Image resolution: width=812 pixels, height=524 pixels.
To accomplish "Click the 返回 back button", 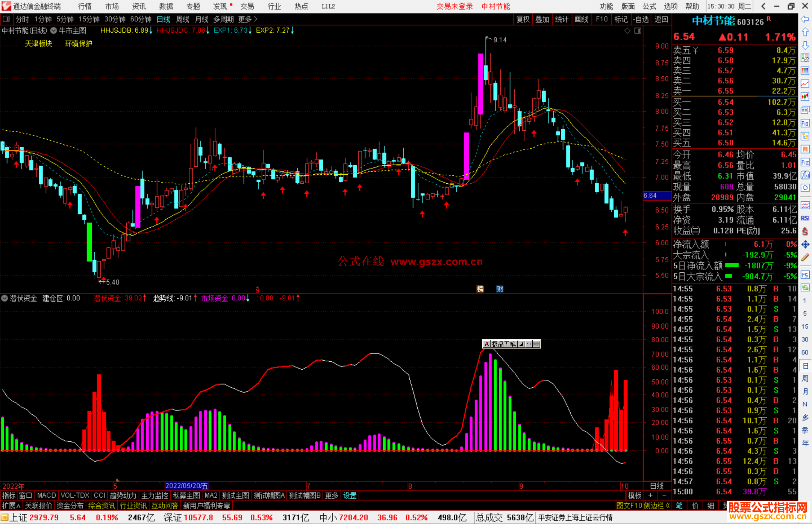I will coord(661,19).
